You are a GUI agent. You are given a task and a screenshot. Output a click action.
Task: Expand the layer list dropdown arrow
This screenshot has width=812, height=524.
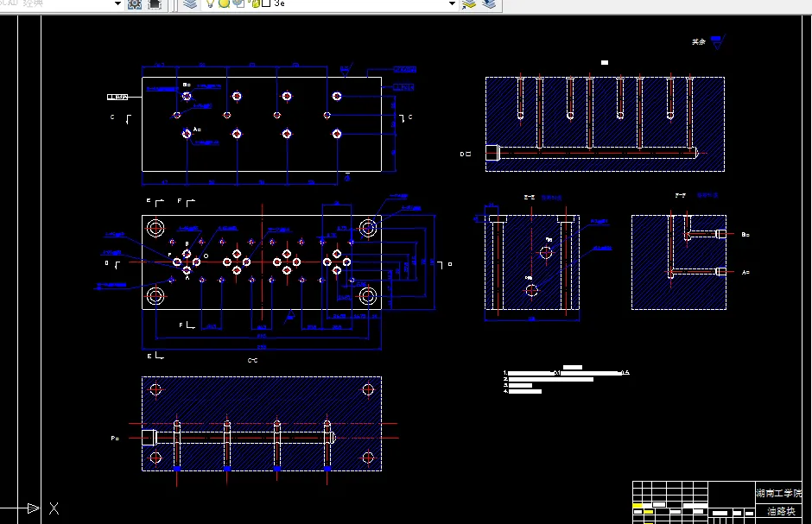452,3
